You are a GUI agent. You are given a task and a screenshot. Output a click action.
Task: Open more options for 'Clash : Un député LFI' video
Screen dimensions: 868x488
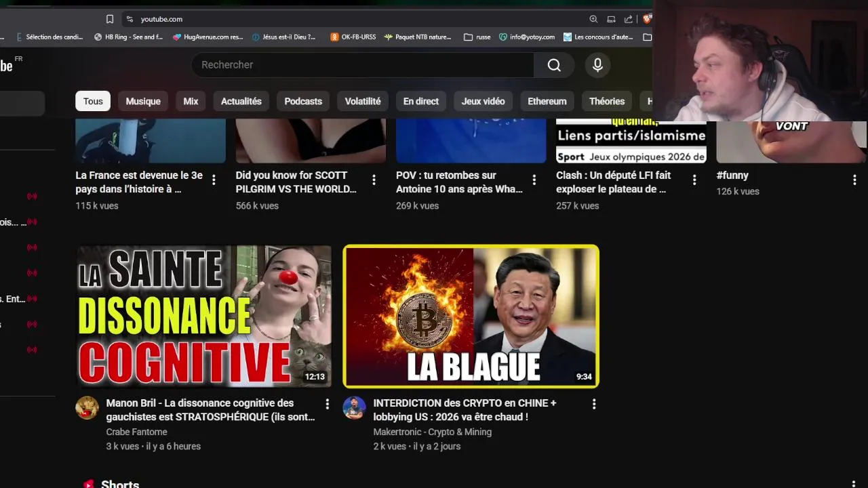(694, 180)
